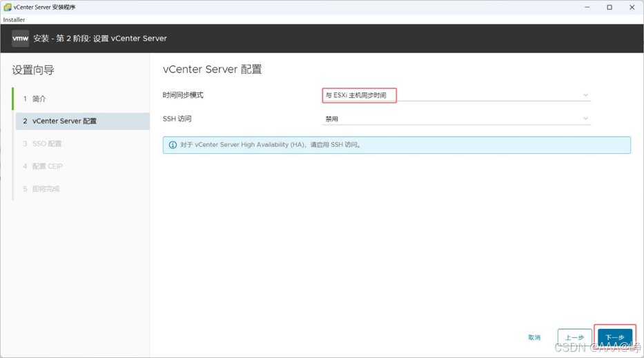Image resolution: width=644 pixels, height=358 pixels.
Task: Click the 时间同步模式 label
Action: click(183, 95)
